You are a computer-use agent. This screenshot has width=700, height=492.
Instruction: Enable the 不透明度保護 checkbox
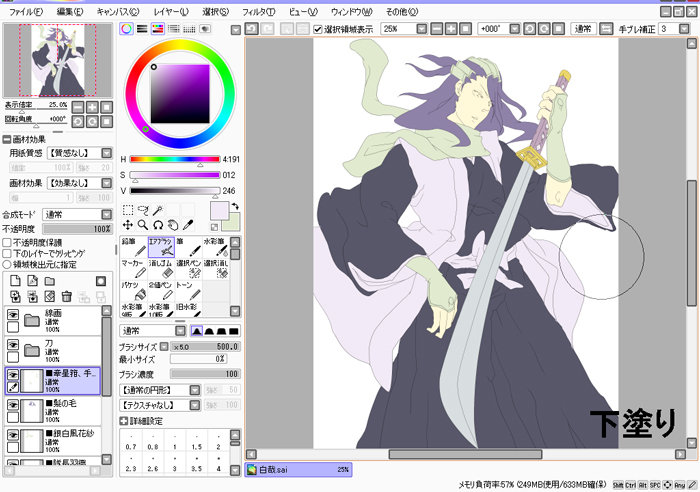[8, 242]
